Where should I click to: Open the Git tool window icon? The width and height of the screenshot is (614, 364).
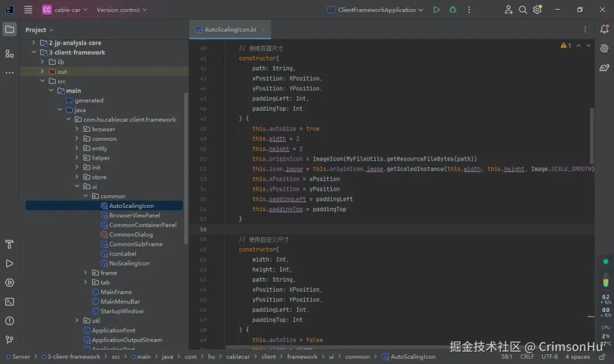10,340
